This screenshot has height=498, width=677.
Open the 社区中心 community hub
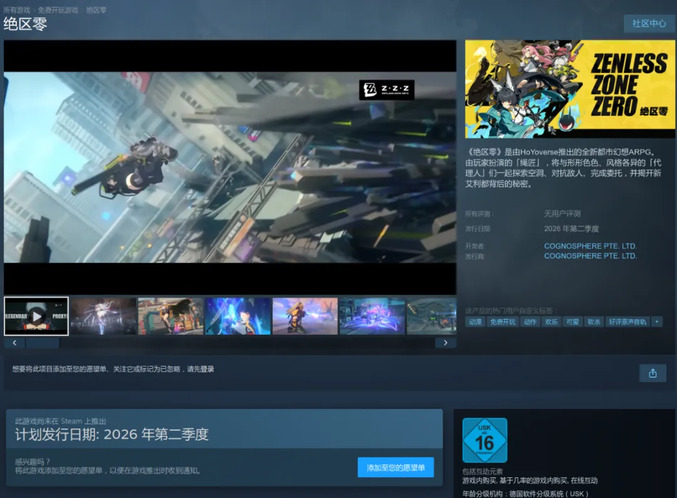click(648, 23)
